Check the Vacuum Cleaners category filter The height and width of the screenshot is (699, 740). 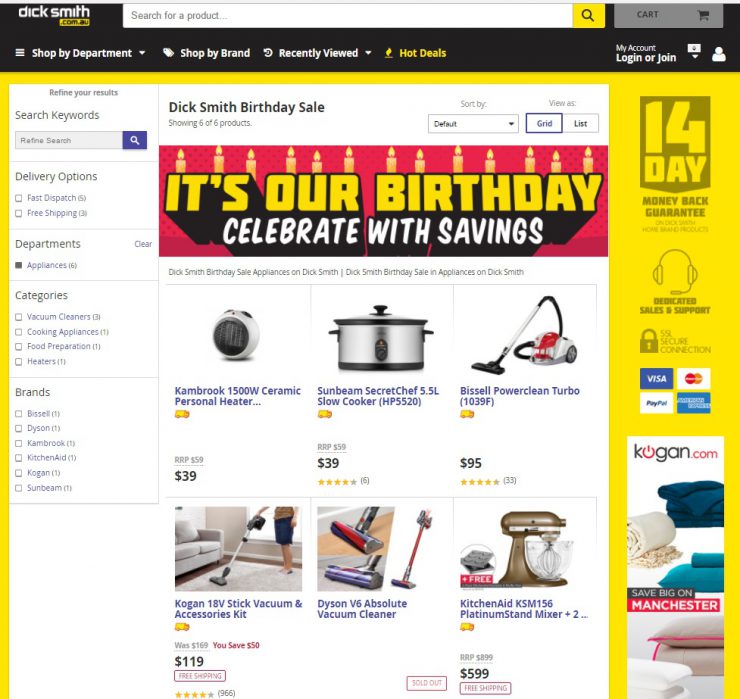point(19,317)
